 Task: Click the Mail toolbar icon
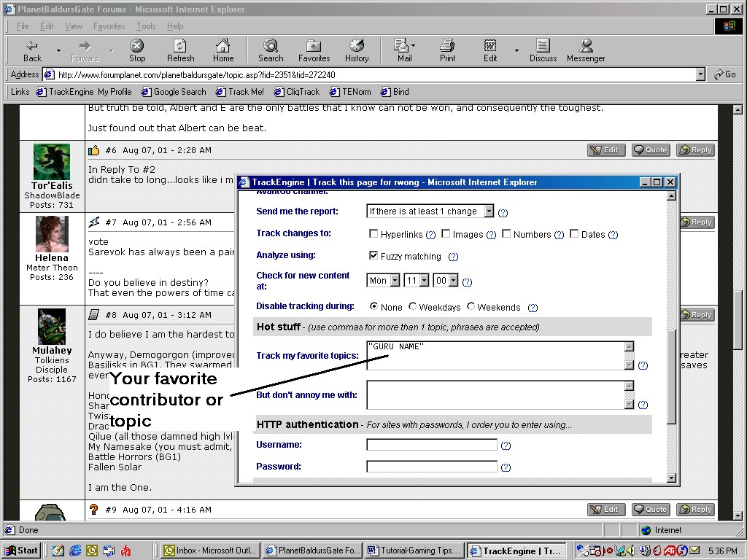(401, 46)
